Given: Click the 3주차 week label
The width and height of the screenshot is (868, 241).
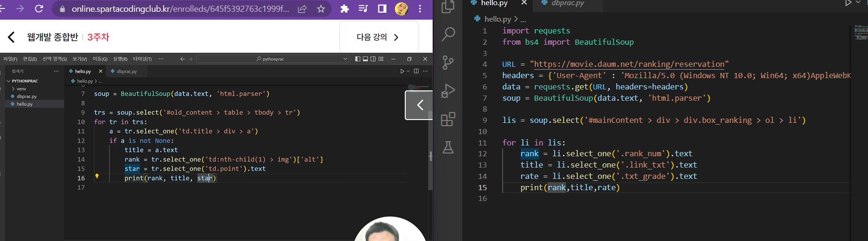Looking at the screenshot, I should coord(98,37).
